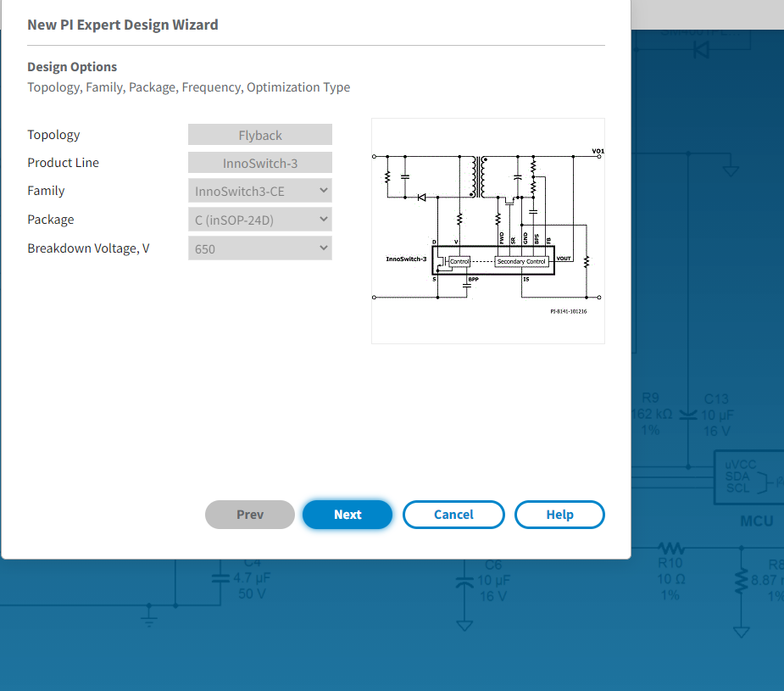Viewport: 784px width, 691px height.
Task: Open wizard Help
Action: point(559,515)
